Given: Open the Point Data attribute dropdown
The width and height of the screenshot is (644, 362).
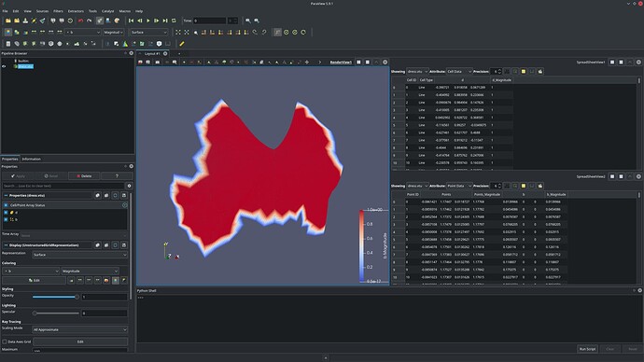Looking at the screenshot, I should coord(459,186).
